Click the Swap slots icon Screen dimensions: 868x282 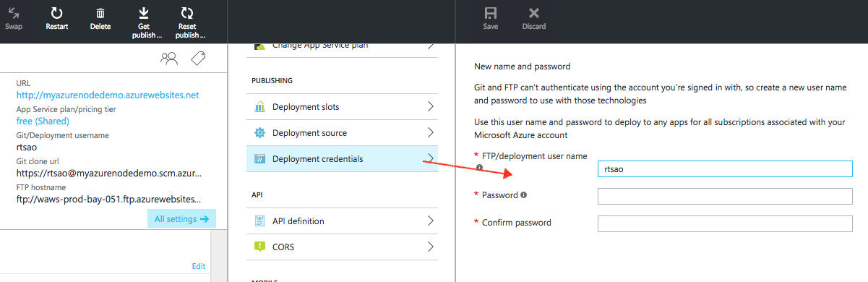14,13
